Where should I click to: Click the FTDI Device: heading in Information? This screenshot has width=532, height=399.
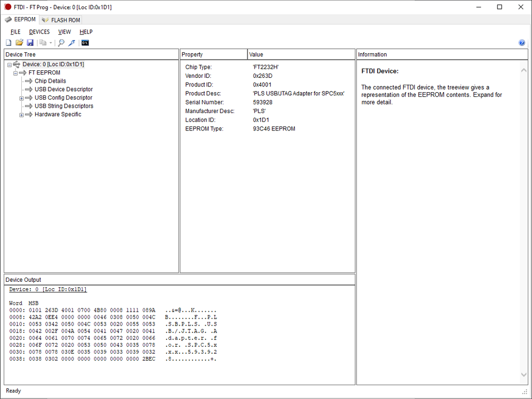380,71
